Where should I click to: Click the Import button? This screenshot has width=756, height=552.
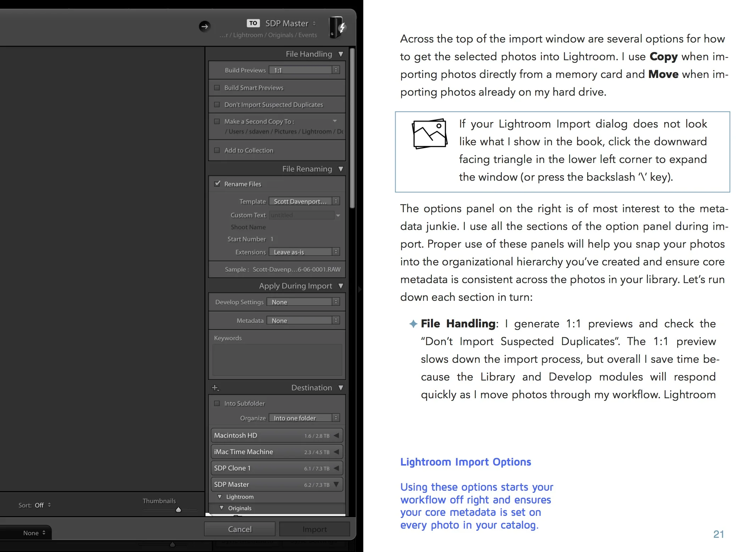coord(315,529)
